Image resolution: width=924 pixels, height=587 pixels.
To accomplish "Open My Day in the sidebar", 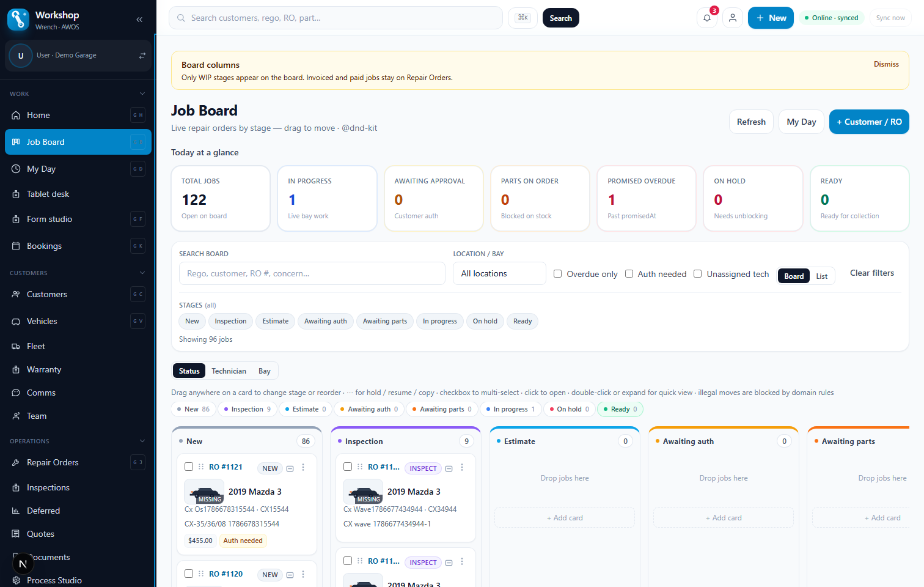I will click(78, 169).
